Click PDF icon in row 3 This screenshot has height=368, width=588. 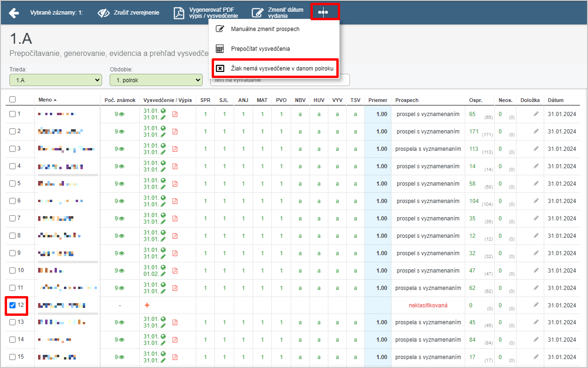(175, 149)
